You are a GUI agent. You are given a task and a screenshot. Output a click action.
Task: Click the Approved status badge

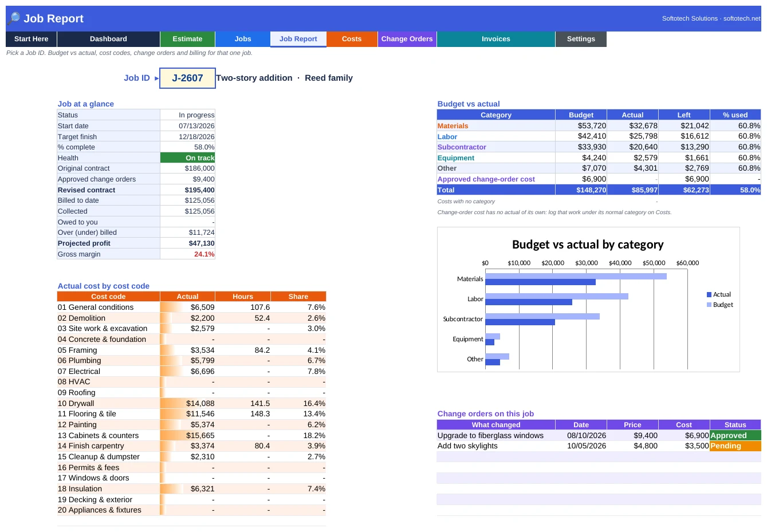(x=735, y=435)
